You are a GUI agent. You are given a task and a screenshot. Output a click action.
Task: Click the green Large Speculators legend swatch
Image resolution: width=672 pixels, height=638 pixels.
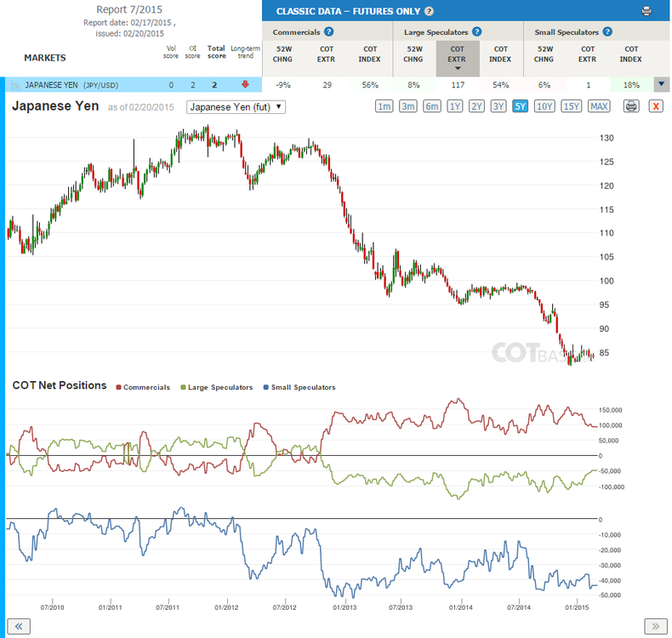(x=184, y=387)
